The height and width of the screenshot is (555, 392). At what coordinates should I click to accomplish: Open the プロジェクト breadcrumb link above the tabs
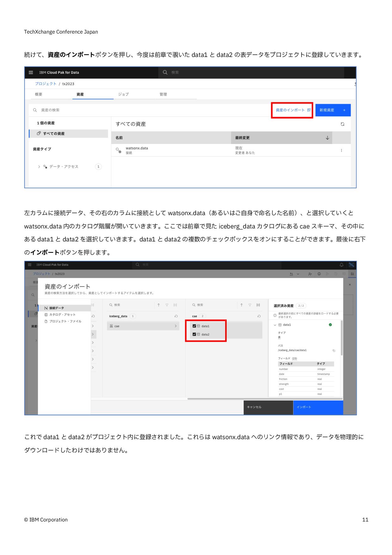(x=46, y=84)
